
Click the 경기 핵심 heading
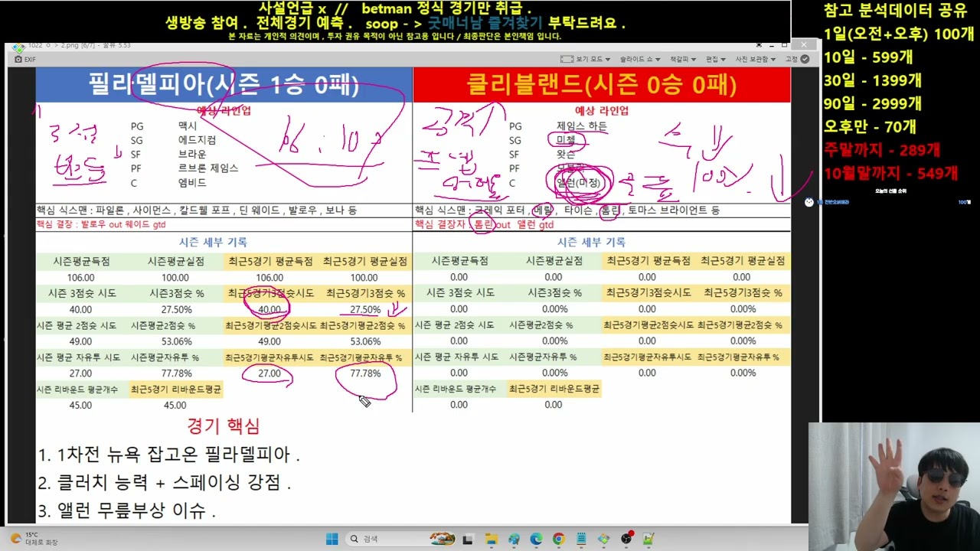[x=224, y=426]
